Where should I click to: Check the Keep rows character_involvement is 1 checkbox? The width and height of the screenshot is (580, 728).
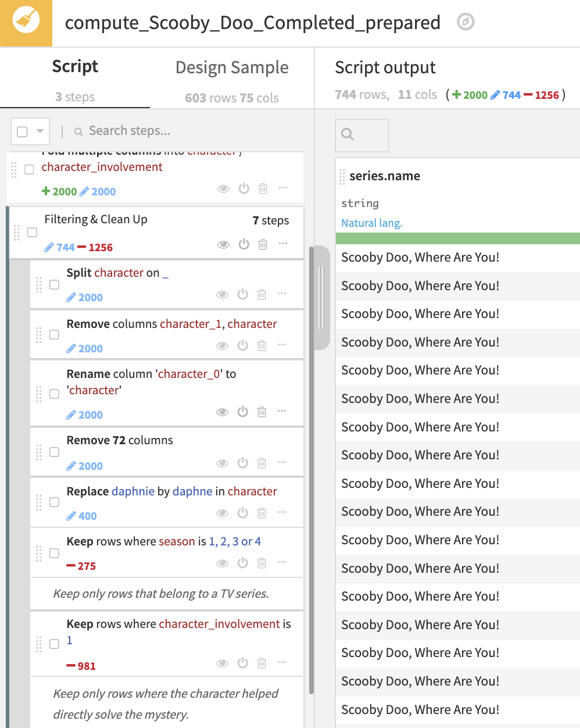pyautogui.click(x=54, y=644)
